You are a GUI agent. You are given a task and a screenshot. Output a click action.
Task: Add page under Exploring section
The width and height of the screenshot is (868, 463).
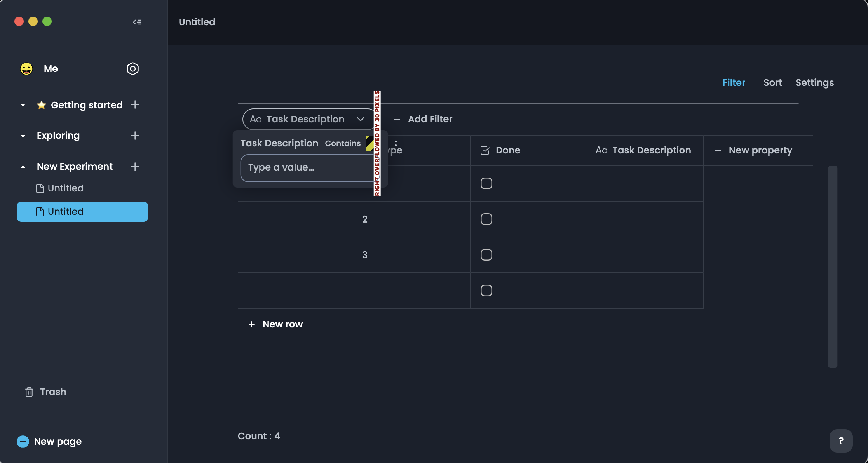[x=135, y=136]
